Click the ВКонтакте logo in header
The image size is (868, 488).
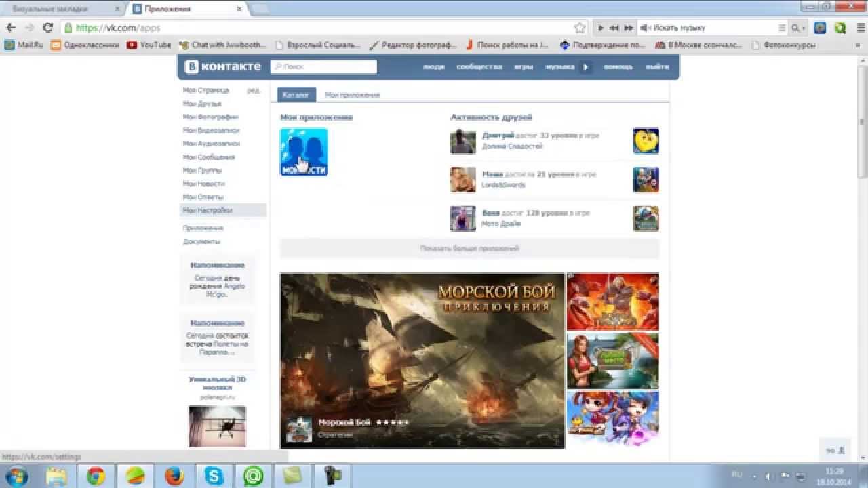(223, 66)
